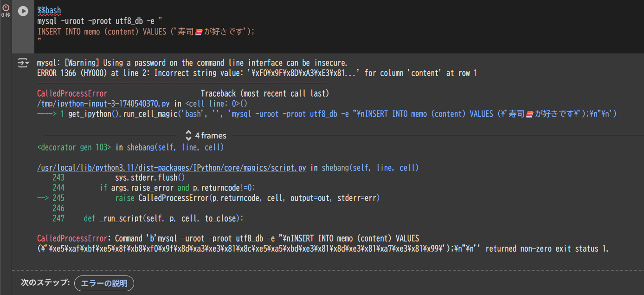Image resolution: width=644 pixels, height=295 pixels.
Task: Open the エラーの説明 button
Action: [104, 283]
